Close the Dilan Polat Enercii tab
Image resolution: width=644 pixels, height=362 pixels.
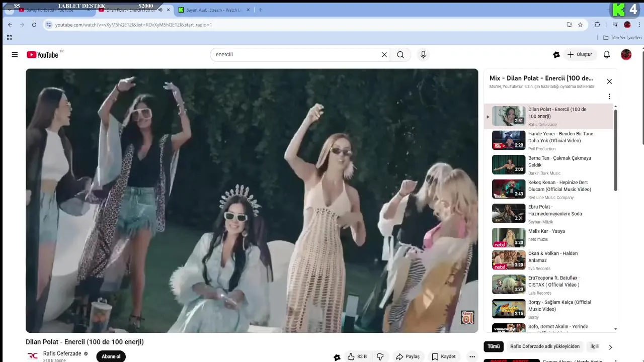tap(169, 10)
